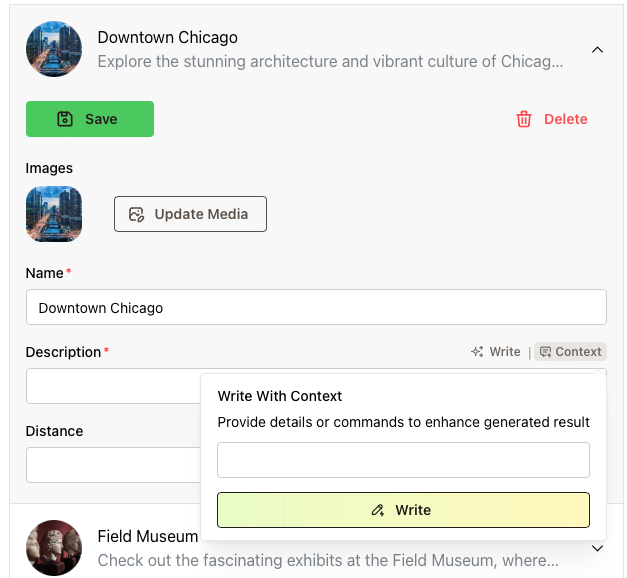Screen dimensions: 627x578
Task: Click the Downtown Chicago subtitle text
Action: click(x=330, y=62)
